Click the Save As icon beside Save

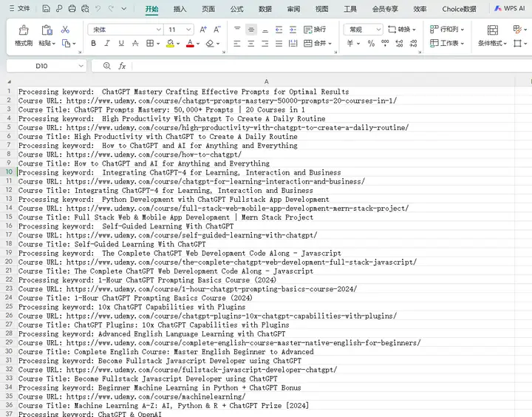click(59, 8)
